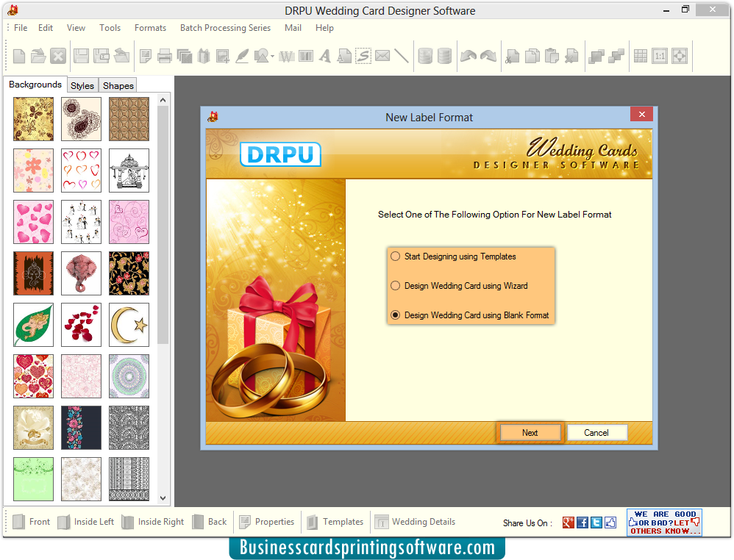Open the shapes tool dropdown arrow
Image resolution: width=734 pixels, height=560 pixels.
(x=272, y=57)
